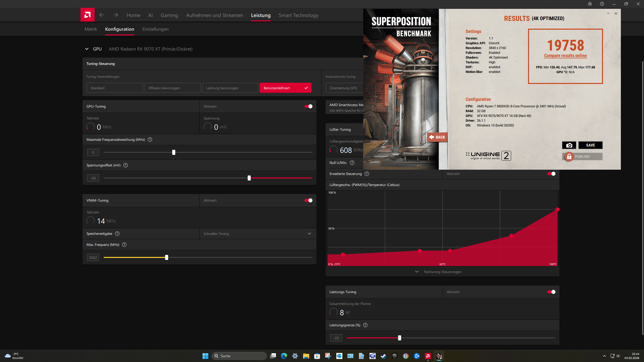This screenshot has width=644, height=362.
Task: Open the Metrik sub-tab
Action: coord(91,29)
